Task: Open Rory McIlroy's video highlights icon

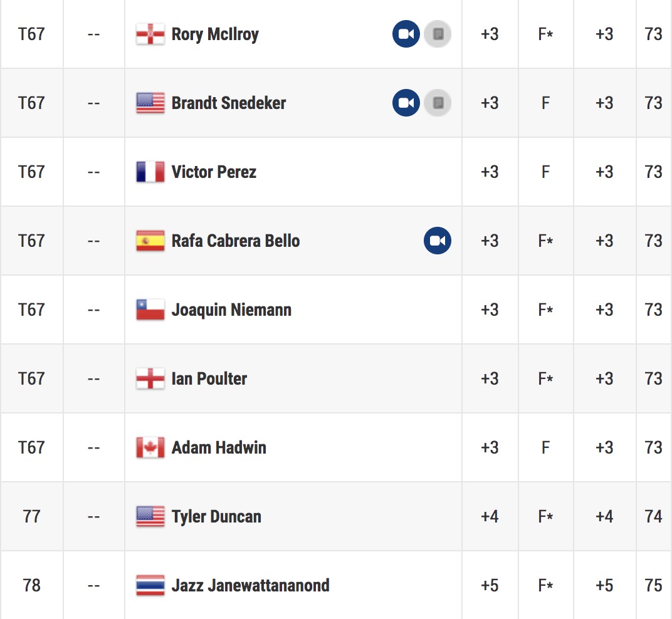Action: pyautogui.click(x=406, y=34)
